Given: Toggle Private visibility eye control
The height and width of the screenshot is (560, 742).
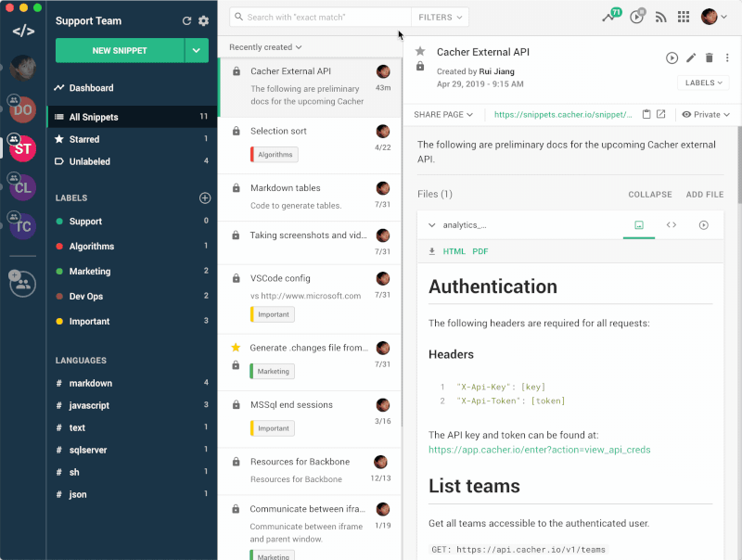Looking at the screenshot, I should point(706,114).
